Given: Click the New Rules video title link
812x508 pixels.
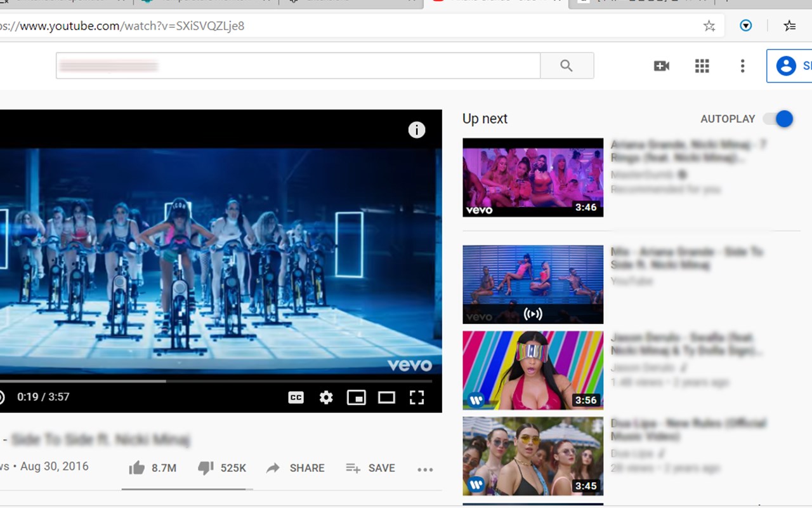Looking at the screenshot, I should pos(688,429).
